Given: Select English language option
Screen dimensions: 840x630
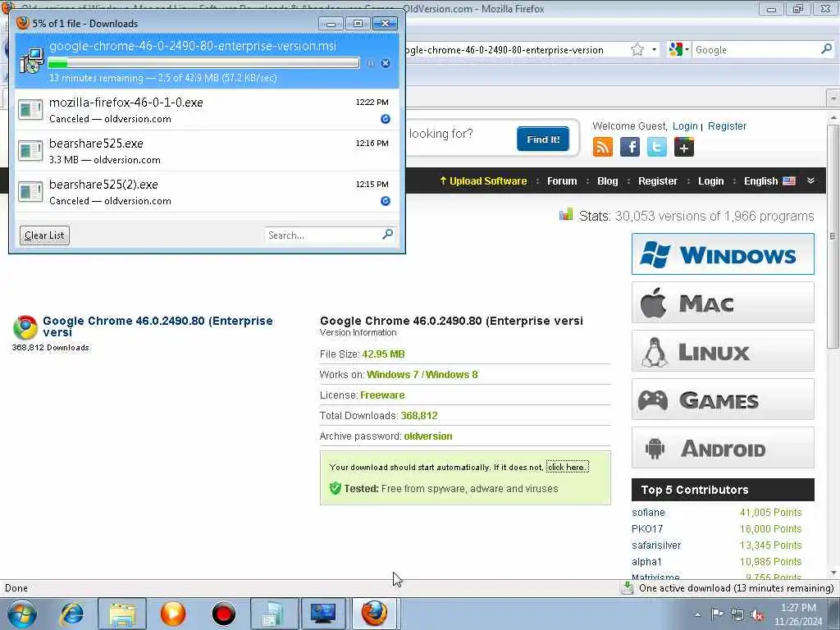Looking at the screenshot, I should [x=769, y=181].
